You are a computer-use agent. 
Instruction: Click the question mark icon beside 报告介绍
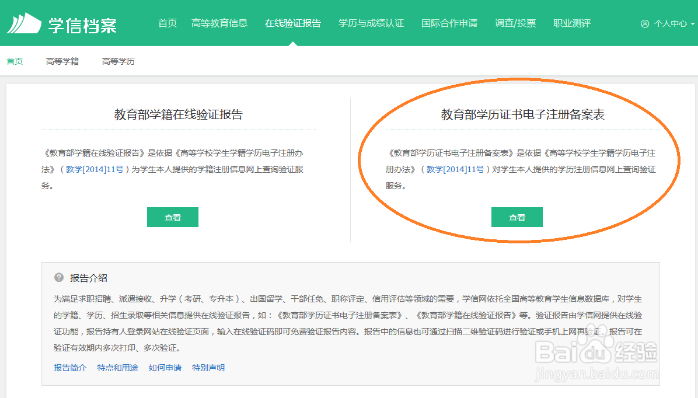point(59,277)
